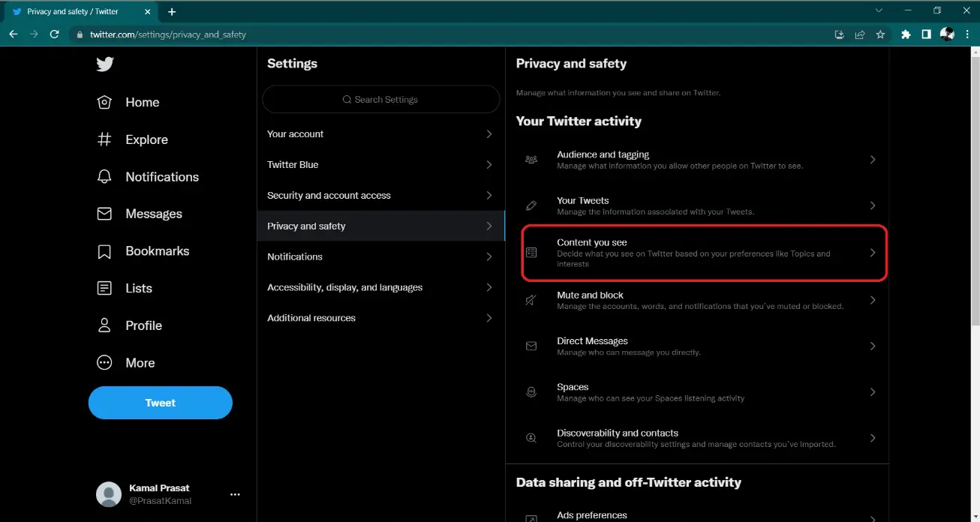Open the browser Extensions puzzle icon

tap(906, 34)
